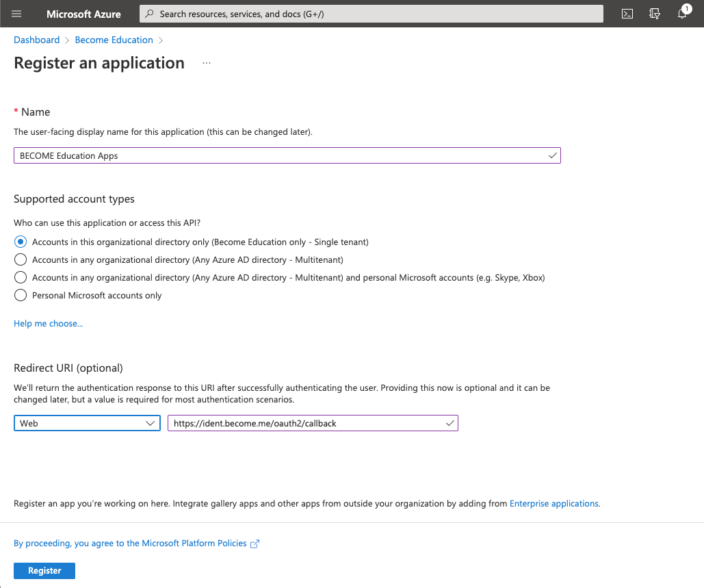Click the redirect URI input field
The width and height of the screenshot is (704, 588).
(x=313, y=423)
